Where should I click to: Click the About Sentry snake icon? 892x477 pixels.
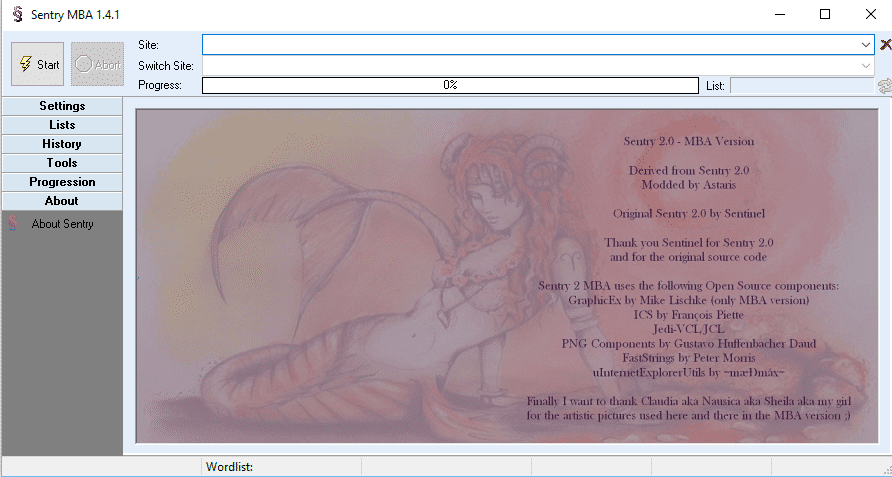click(x=13, y=224)
